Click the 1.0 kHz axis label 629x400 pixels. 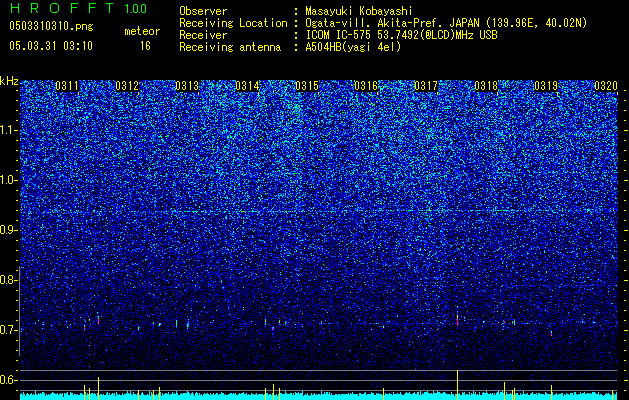click(x=8, y=180)
